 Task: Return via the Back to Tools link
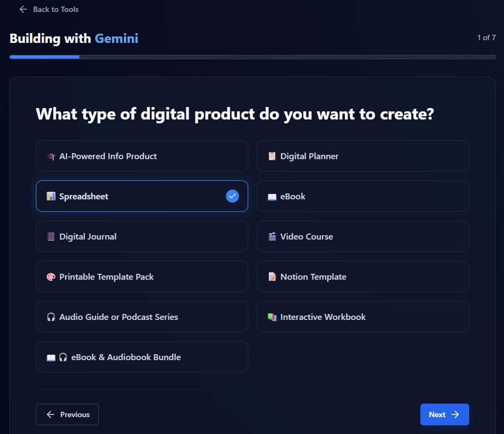tap(49, 9)
